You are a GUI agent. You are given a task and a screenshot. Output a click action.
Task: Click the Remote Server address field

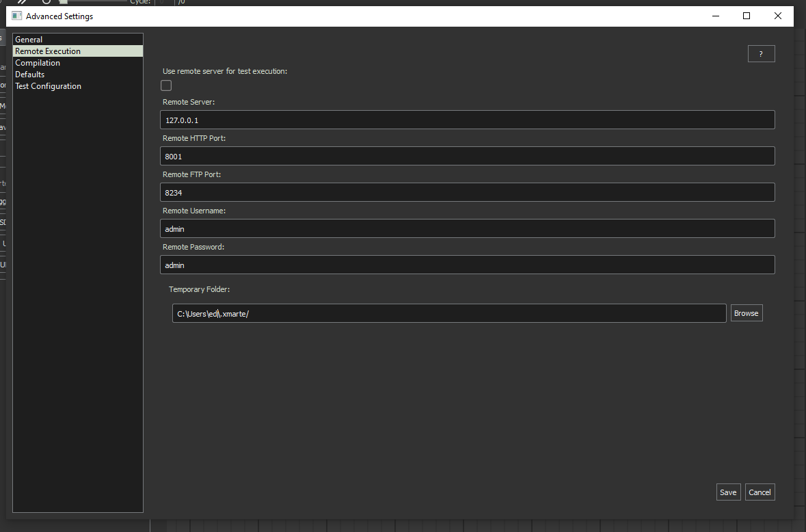[467, 120]
